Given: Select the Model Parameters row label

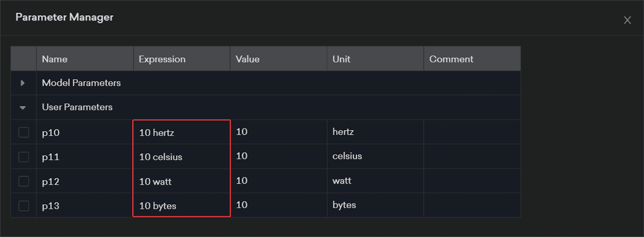Looking at the screenshot, I should tap(82, 83).
